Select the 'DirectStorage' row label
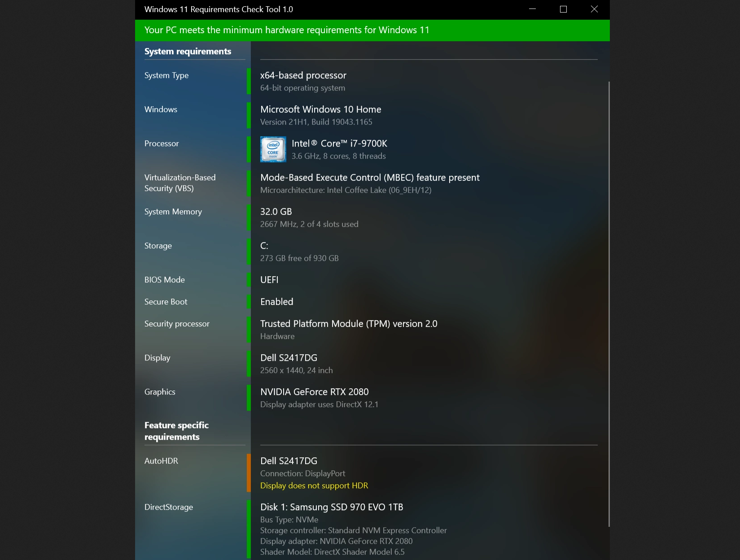The height and width of the screenshot is (560, 740). click(x=169, y=507)
